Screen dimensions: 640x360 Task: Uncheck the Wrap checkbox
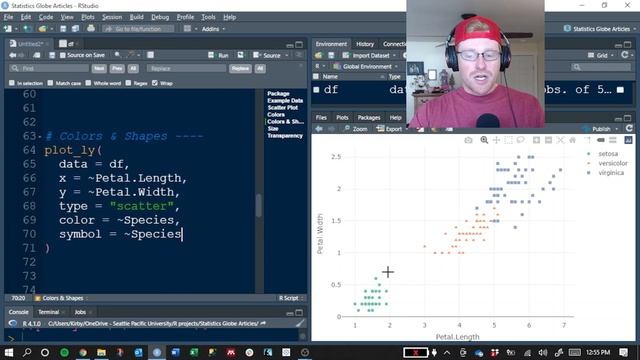click(x=155, y=83)
